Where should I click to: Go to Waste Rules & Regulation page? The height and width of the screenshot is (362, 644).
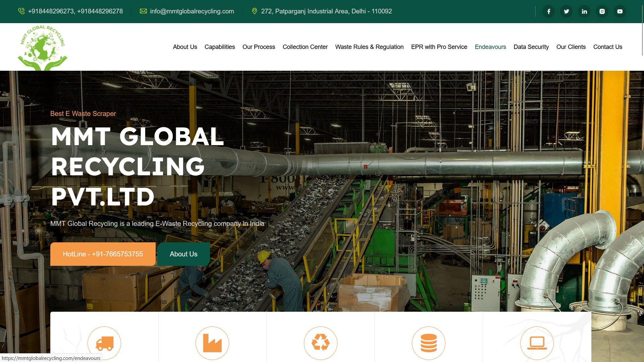point(369,47)
